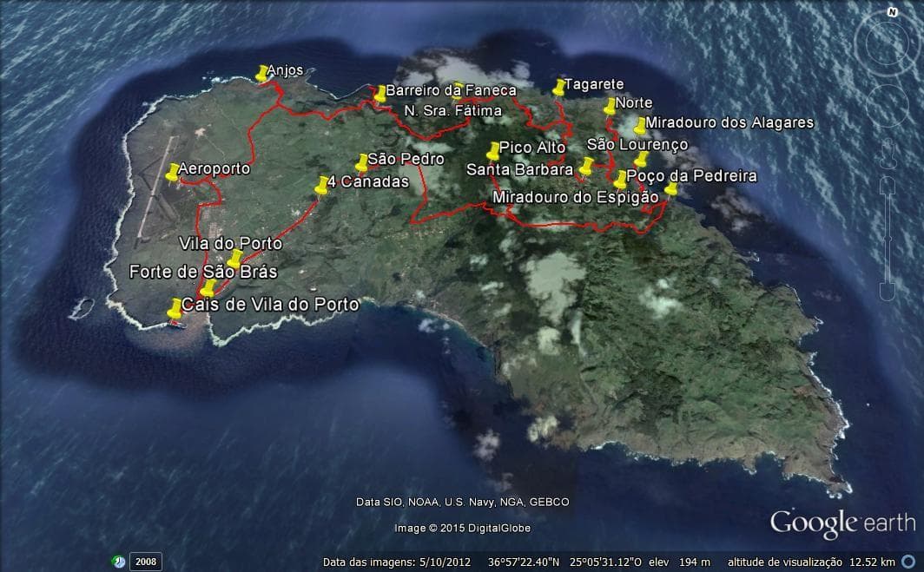Screen dimensions: 924x572
Task: Reset north with the compass N marker
Action: 893,12
